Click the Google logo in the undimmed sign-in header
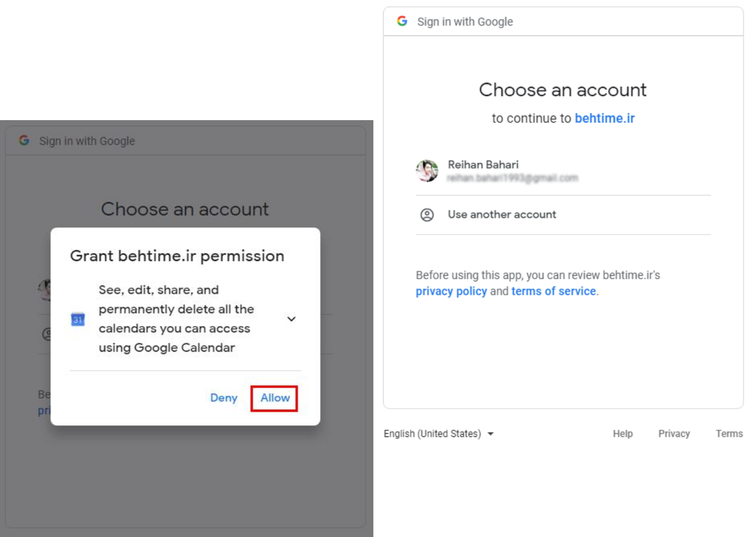The width and height of the screenshot is (756, 537). coord(402,21)
